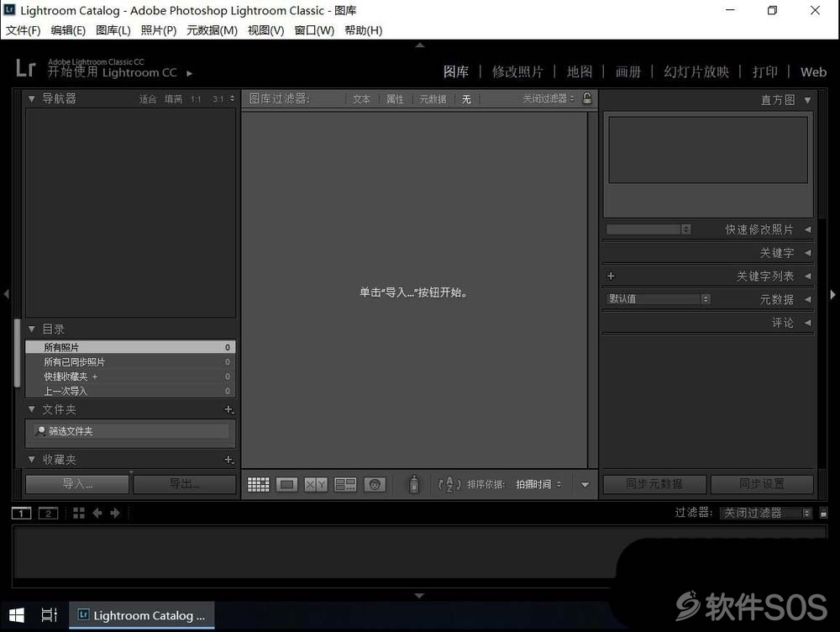Open the second window button labeled 2

point(48,513)
